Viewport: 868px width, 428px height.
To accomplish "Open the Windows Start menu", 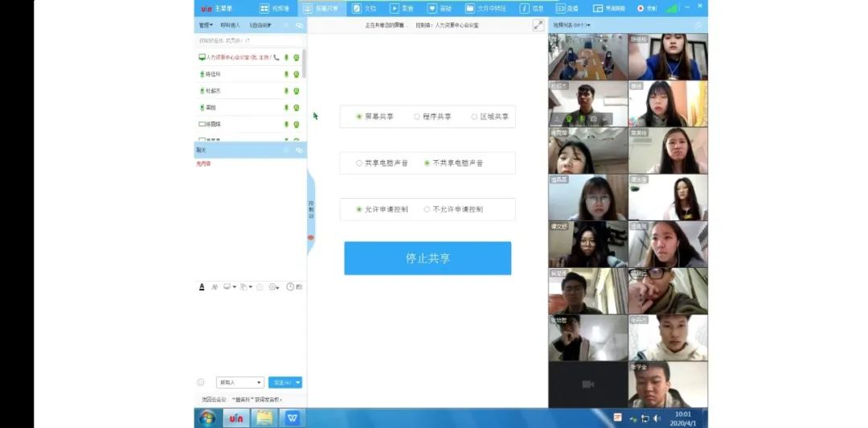I will pos(207,418).
